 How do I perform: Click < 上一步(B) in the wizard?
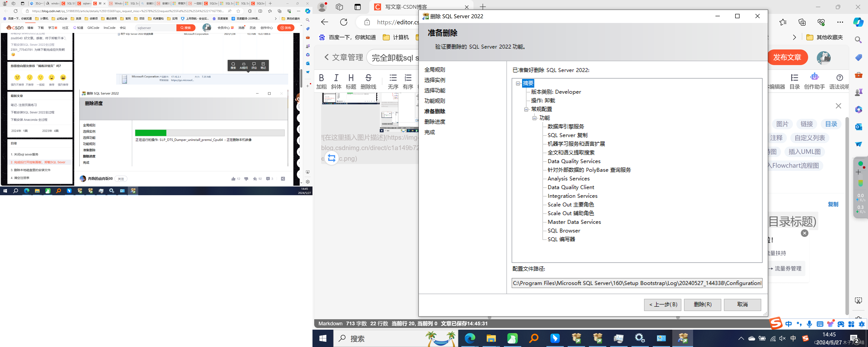click(663, 304)
